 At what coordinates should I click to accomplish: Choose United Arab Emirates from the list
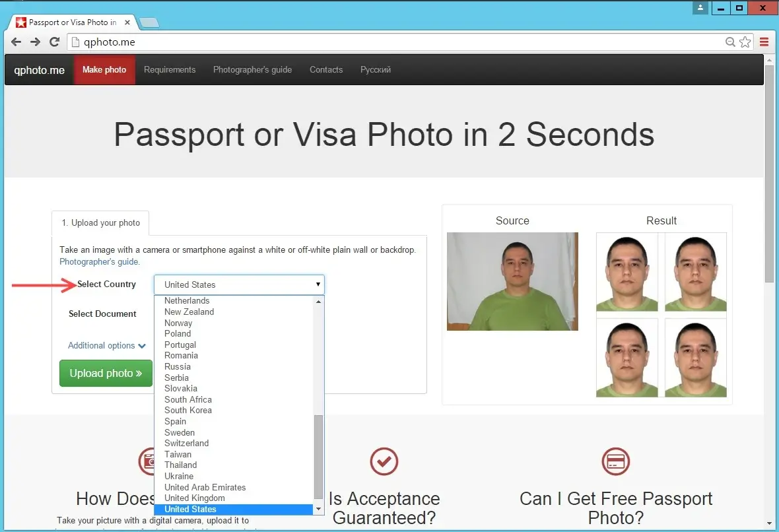pyautogui.click(x=234, y=487)
